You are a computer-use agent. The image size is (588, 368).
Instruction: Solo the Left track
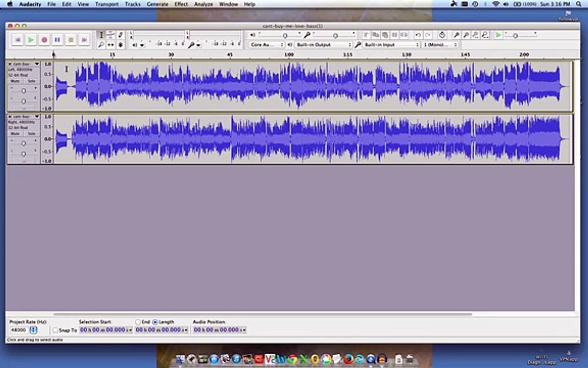tap(31, 81)
